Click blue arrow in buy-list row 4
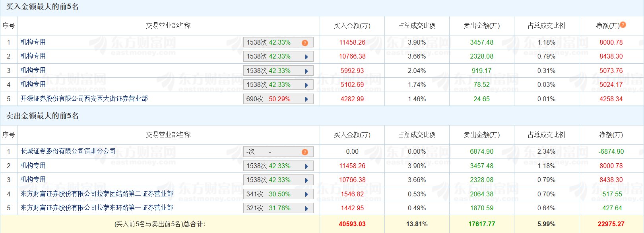This screenshot has width=644, height=233. tap(306, 85)
